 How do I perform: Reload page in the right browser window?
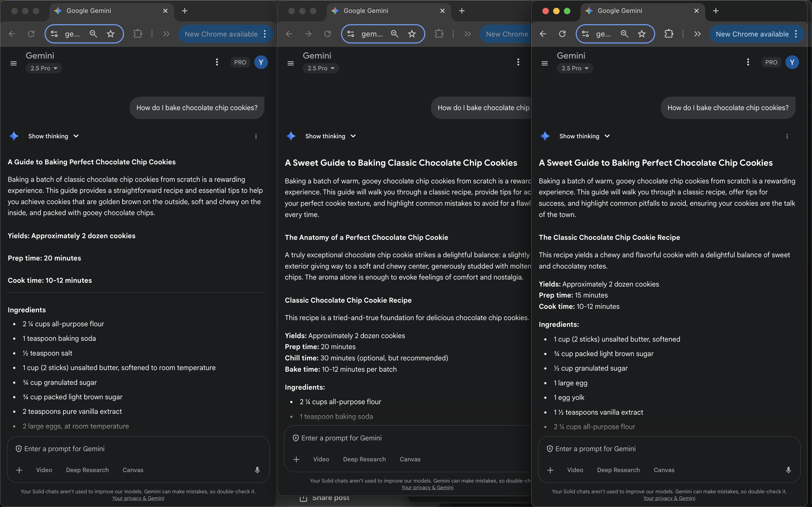point(562,34)
